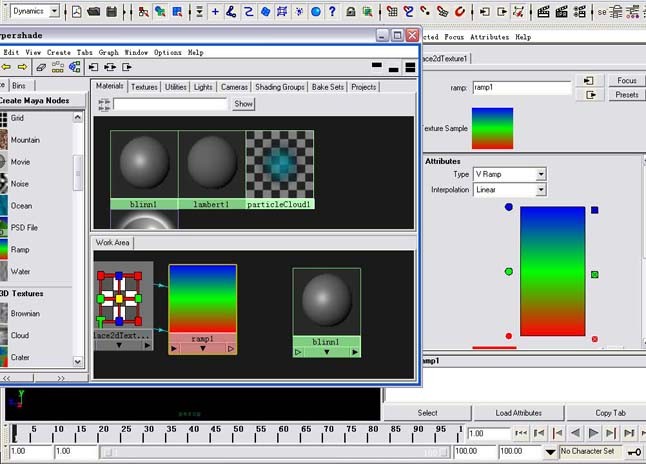
Task: Click the input and output connections icon
Action: pos(110,67)
